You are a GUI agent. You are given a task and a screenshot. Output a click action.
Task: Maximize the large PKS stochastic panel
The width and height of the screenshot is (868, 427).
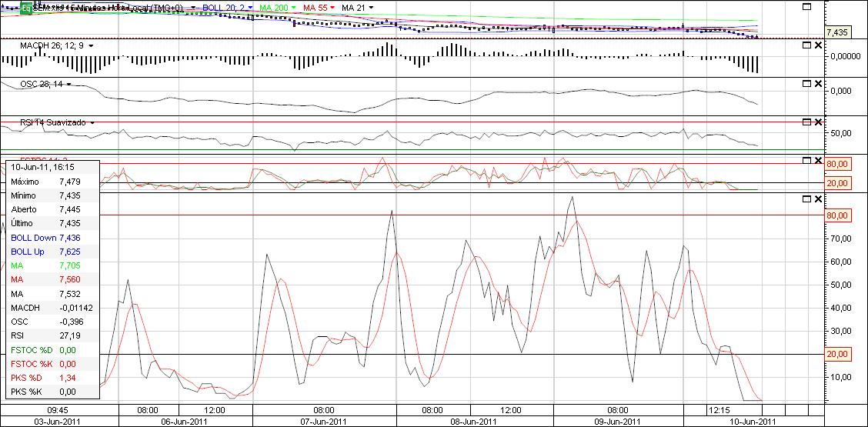coord(807,198)
